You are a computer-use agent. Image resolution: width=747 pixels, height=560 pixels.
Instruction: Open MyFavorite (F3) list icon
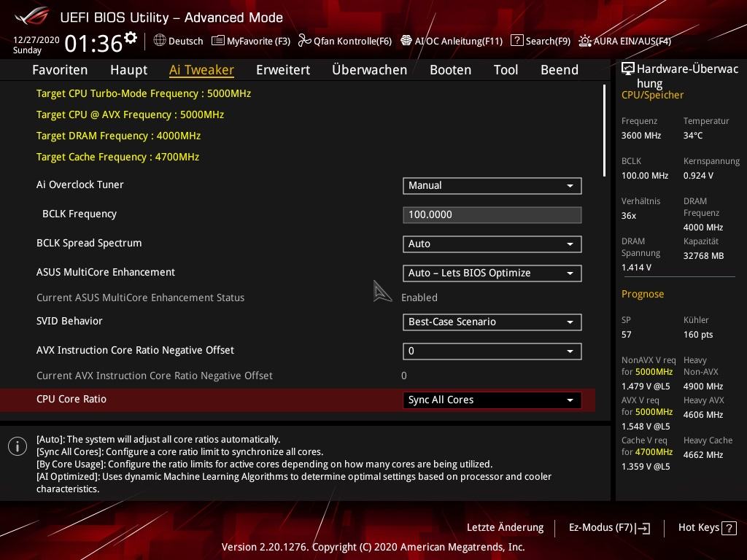[217, 41]
